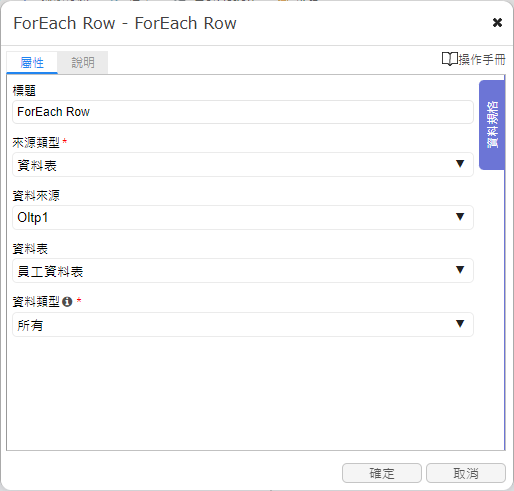Click the 取消 button
This screenshot has height=491, width=514.
466,473
